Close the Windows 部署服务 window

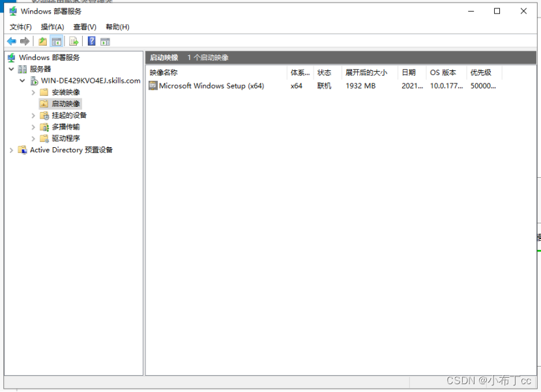tap(523, 11)
